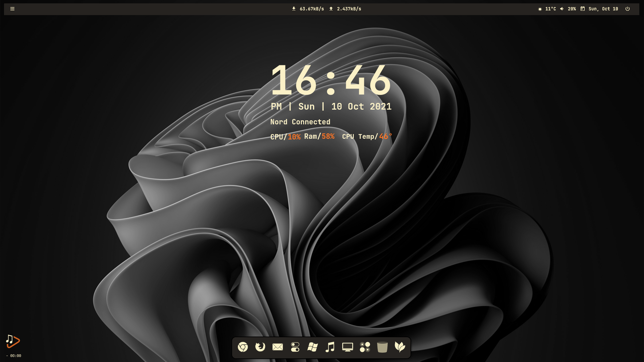The image size is (644, 362).
Task: Launch Chrome from the dock
Action: click(x=243, y=347)
